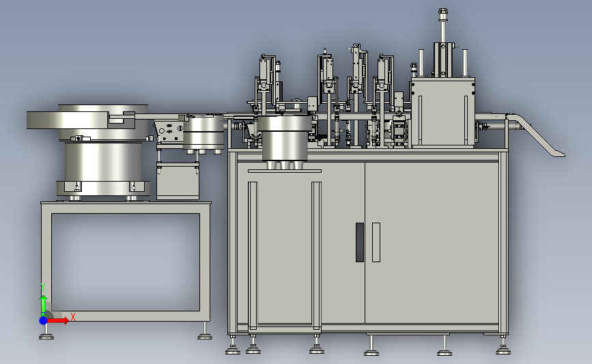The image size is (592, 364).
Task: Select the boxy press housing on the machine's top right
Action: point(443,112)
